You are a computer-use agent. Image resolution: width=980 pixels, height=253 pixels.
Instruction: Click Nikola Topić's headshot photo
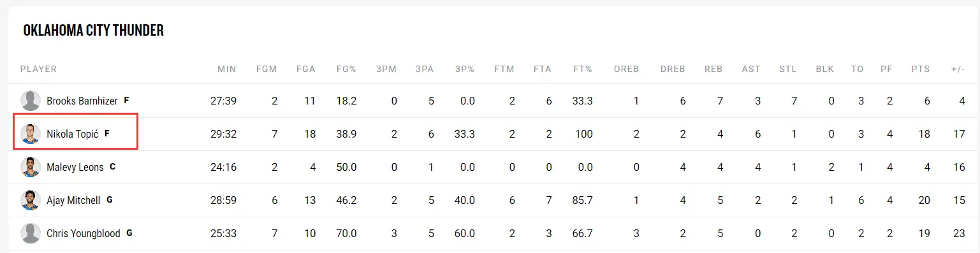coord(31,134)
